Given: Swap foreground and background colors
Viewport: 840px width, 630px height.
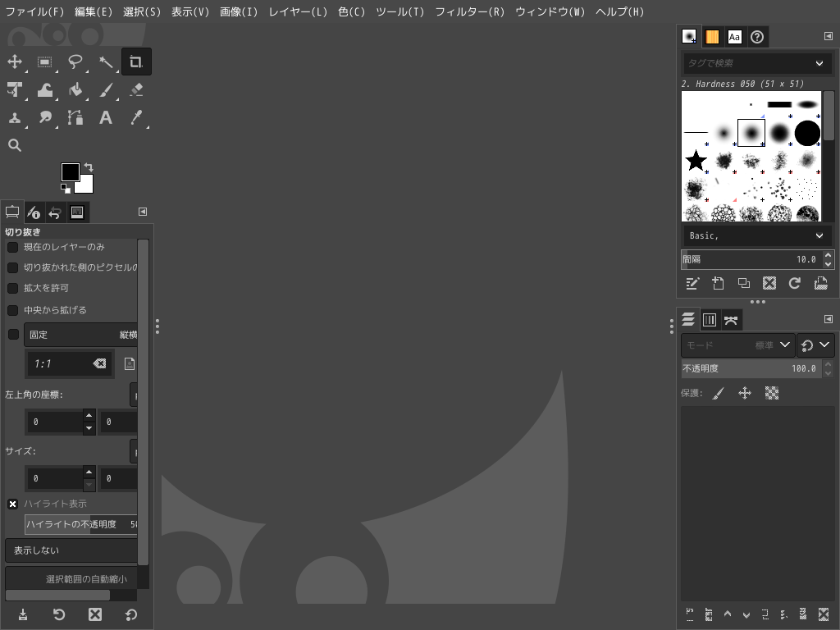Looking at the screenshot, I should [89, 167].
